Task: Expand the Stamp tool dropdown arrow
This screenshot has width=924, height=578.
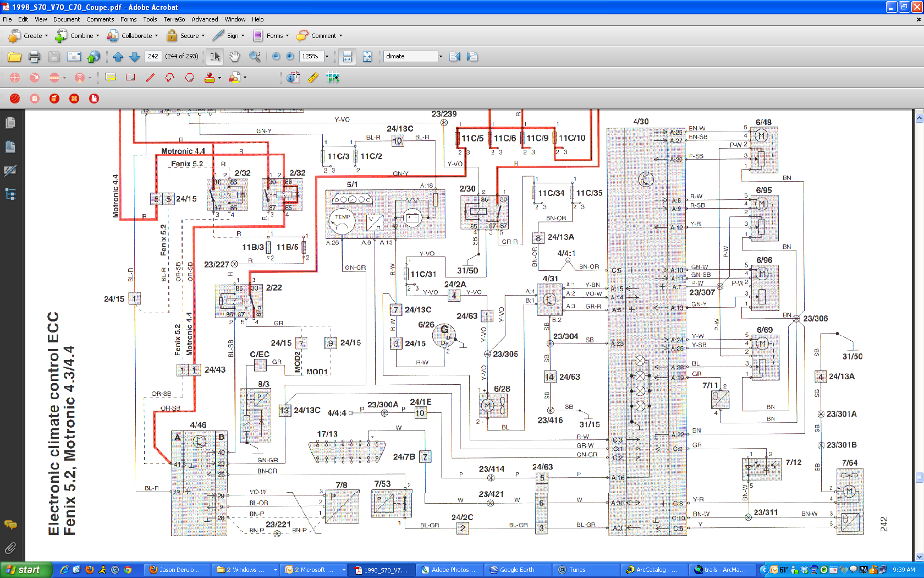Action: (219, 78)
